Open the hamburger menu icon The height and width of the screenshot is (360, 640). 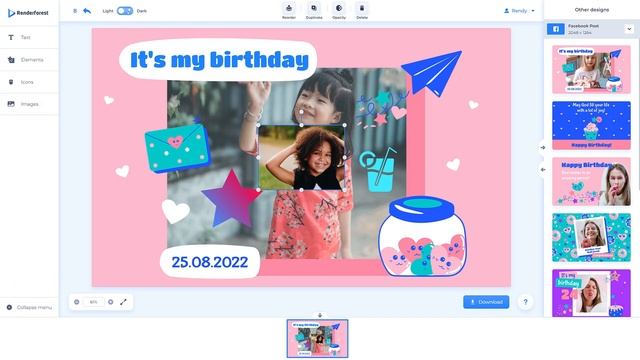(75, 11)
